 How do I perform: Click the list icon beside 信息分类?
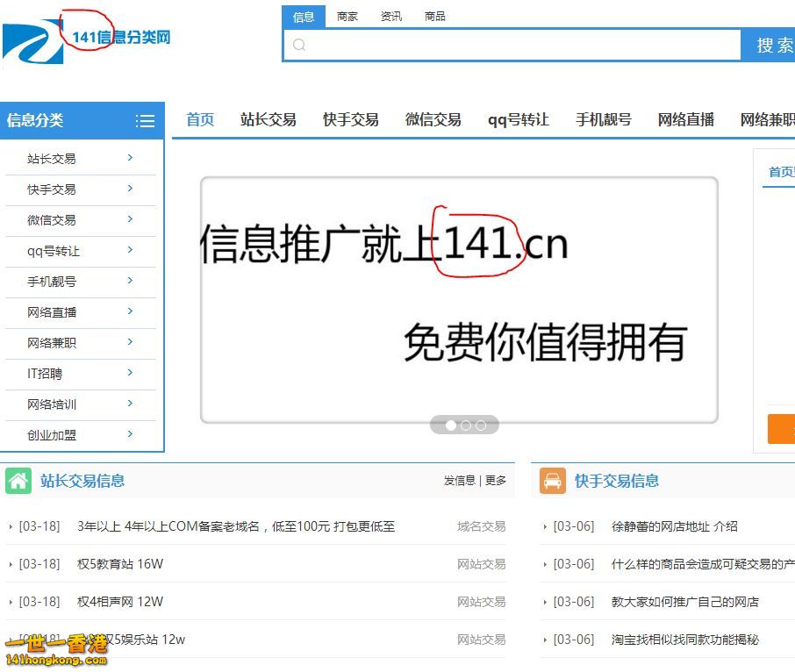pyautogui.click(x=145, y=120)
